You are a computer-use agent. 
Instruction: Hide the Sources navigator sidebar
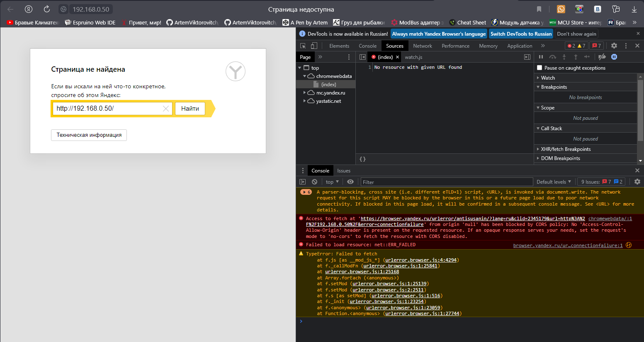(x=362, y=57)
